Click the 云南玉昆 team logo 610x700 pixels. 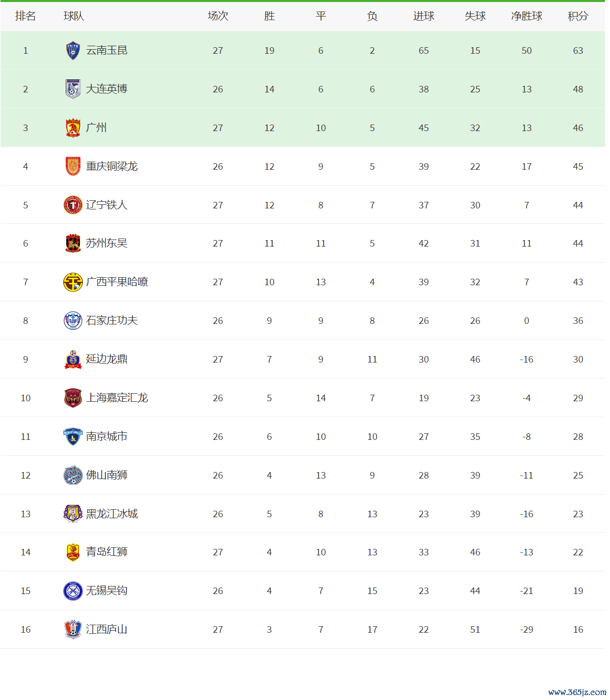[73, 51]
